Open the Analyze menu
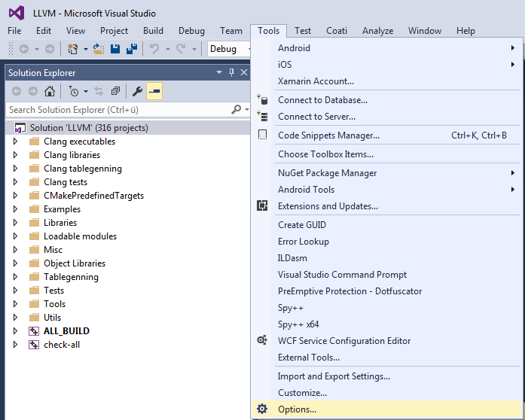Screen dimensions: 525x420 click(x=377, y=31)
